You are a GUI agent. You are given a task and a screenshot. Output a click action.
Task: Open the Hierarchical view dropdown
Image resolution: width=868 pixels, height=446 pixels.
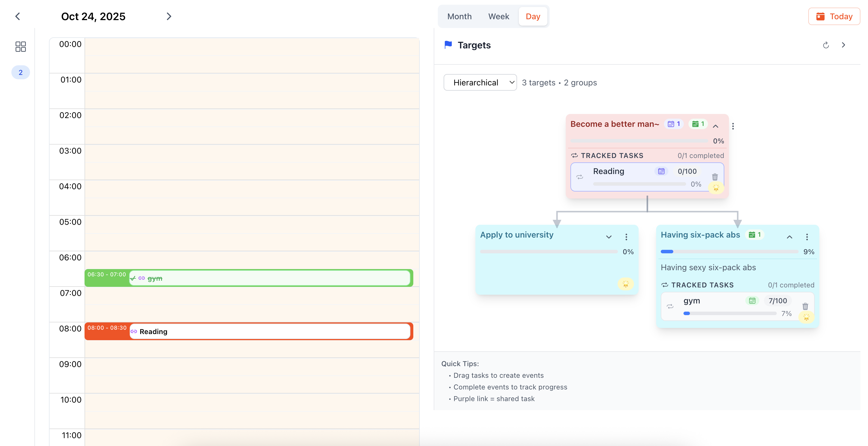click(x=480, y=82)
